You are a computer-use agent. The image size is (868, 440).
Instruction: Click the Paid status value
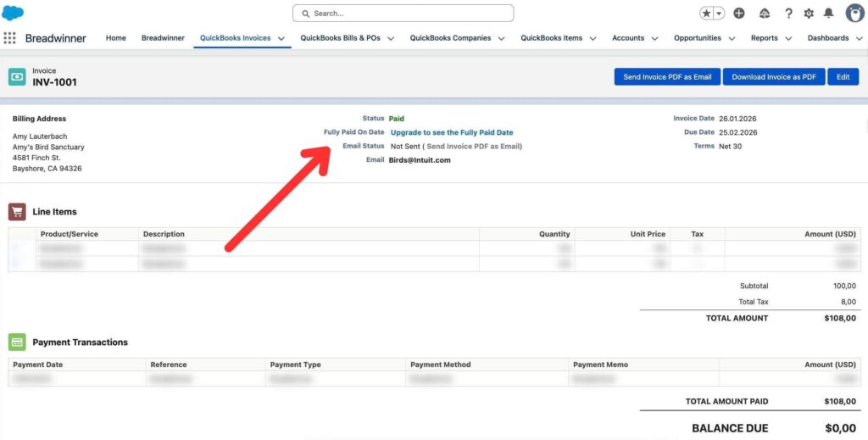pyautogui.click(x=397, y=119)
